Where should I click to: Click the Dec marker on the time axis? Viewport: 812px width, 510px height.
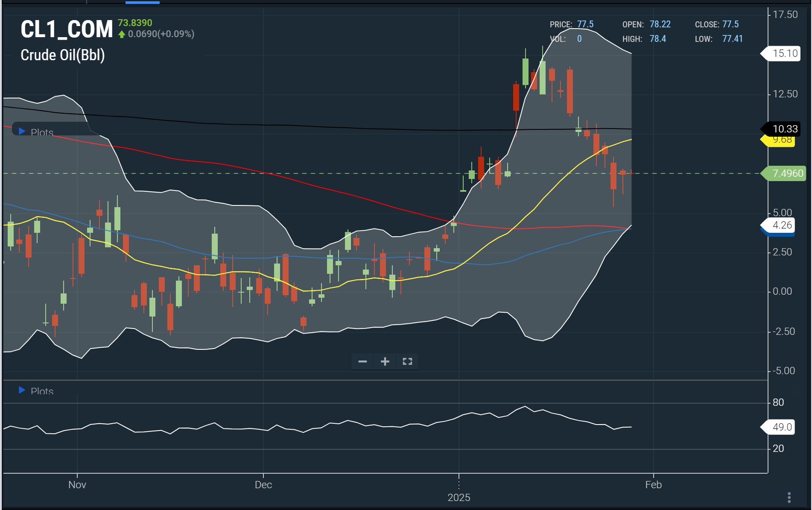263,484
